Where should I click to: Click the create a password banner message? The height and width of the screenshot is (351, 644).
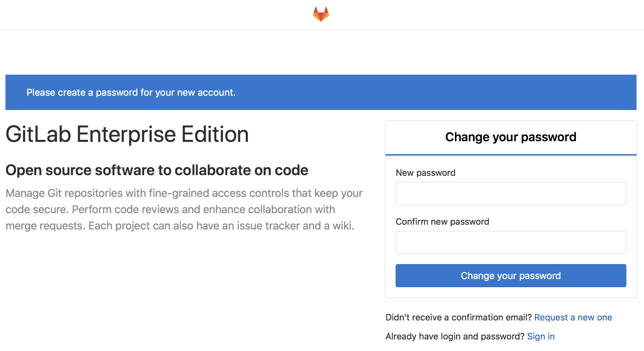[x=131, y=92]
